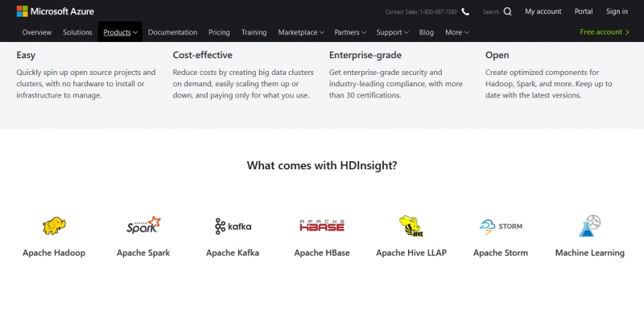Click the Apache Spark label
The image size is (644, 312).
pyautogui.click(x=143, y=253)
